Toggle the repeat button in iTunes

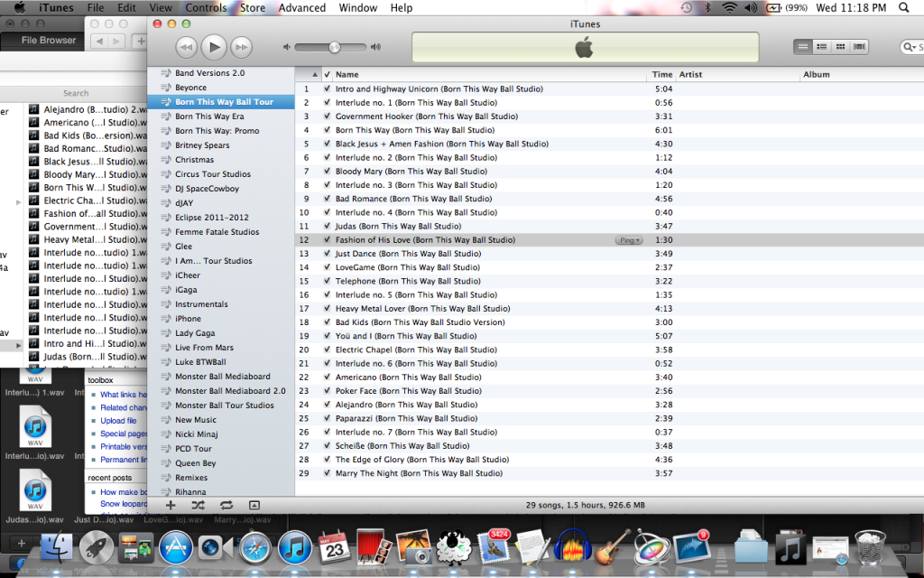[226, 505]
